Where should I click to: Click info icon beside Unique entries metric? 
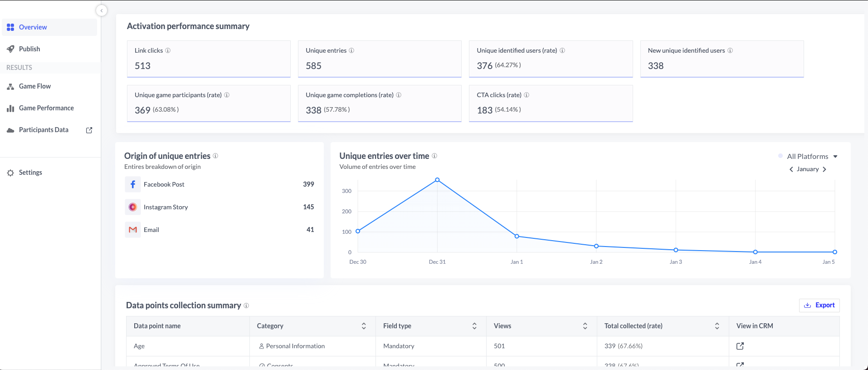point(351,50)
